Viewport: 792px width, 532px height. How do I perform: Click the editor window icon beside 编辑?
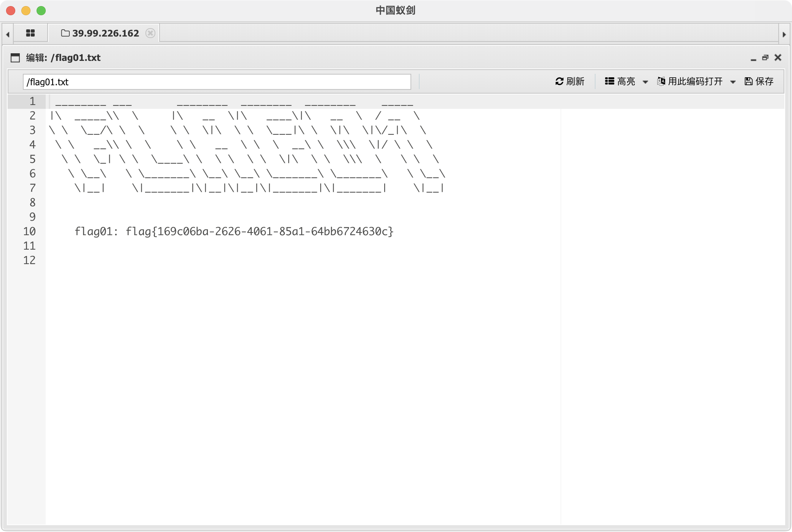pos(15,58)
